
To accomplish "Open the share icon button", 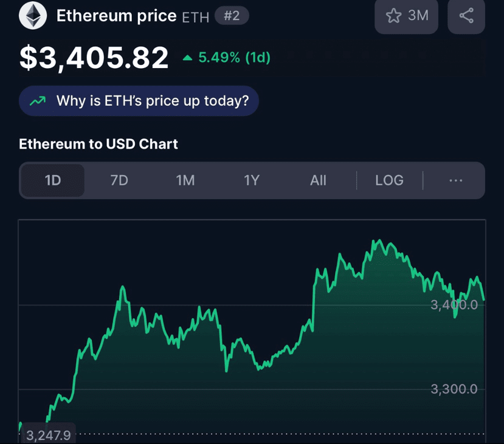I will tap(466, 16).
